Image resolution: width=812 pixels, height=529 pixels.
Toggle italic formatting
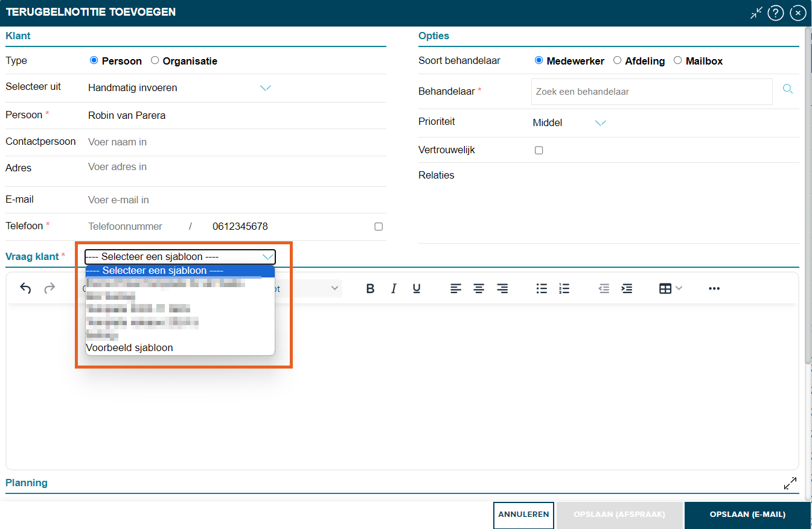(x=394, y=288)
